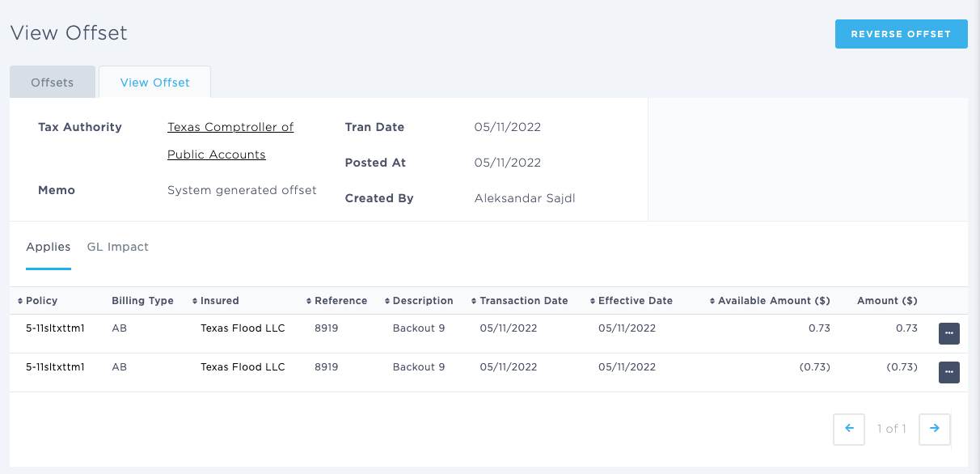Sort by the Policy column arrows

(20, 301)
